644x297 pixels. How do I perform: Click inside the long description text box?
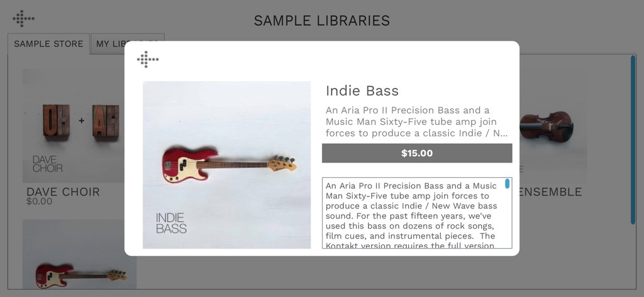click(x=411, y=213)
